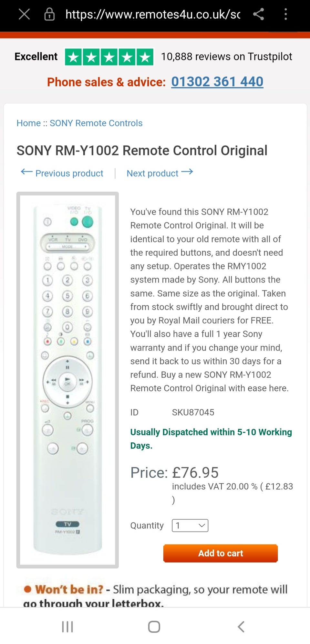Close the browser tab with X icon

click(24, 14)
